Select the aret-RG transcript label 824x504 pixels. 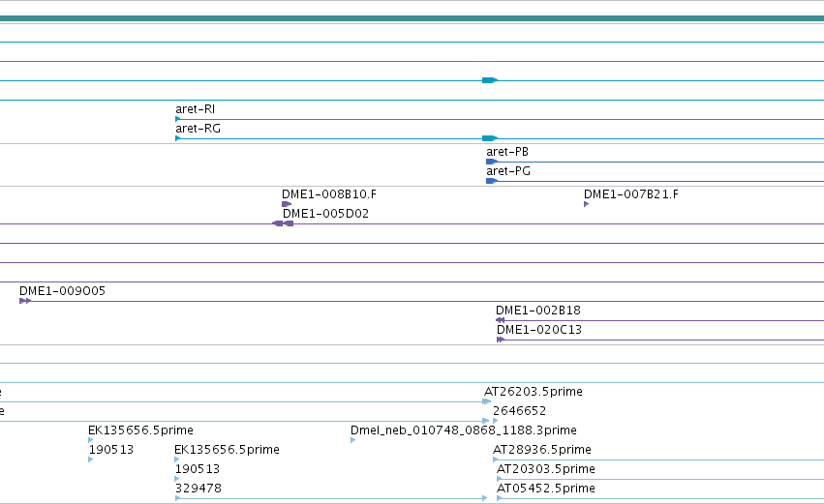(x=198, y=129)
